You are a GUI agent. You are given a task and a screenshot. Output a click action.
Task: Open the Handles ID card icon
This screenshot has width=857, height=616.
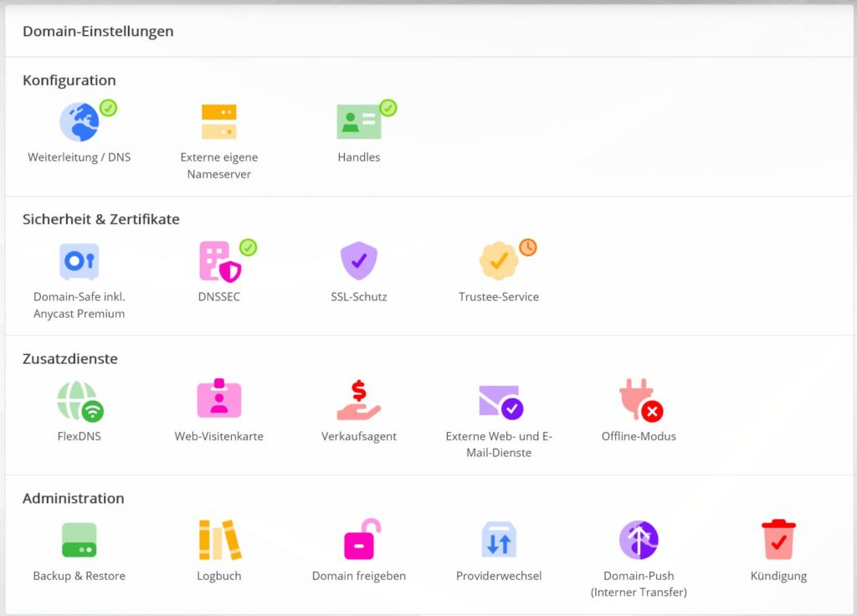point(359,122)
